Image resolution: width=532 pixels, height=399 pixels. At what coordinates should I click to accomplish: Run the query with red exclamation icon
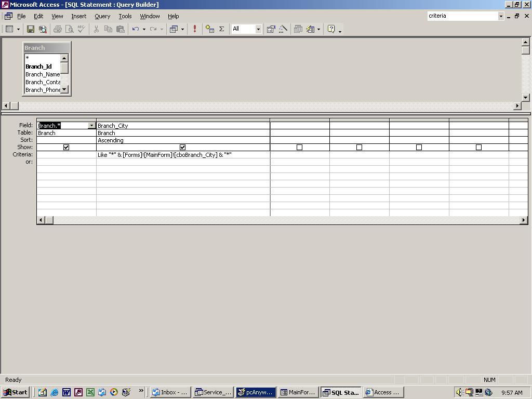[x=195, y=29]
